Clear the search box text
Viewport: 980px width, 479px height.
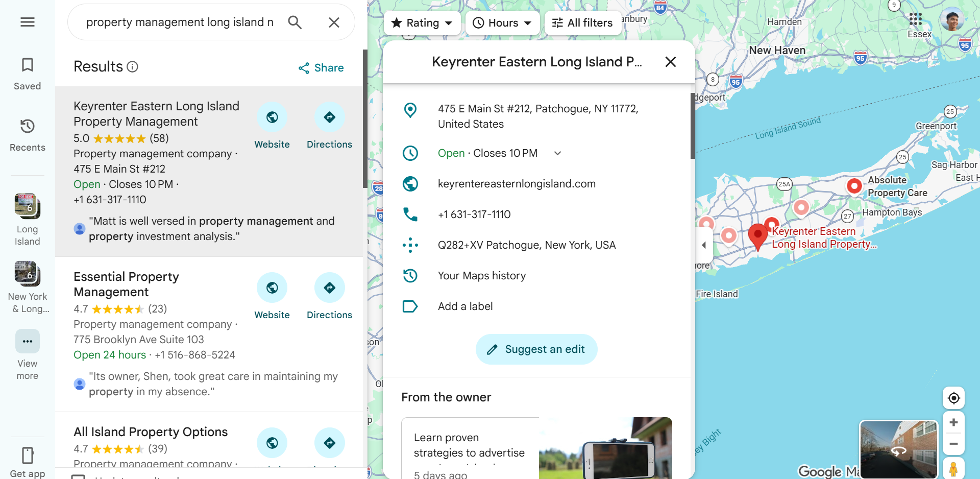(x=334, y=22)
